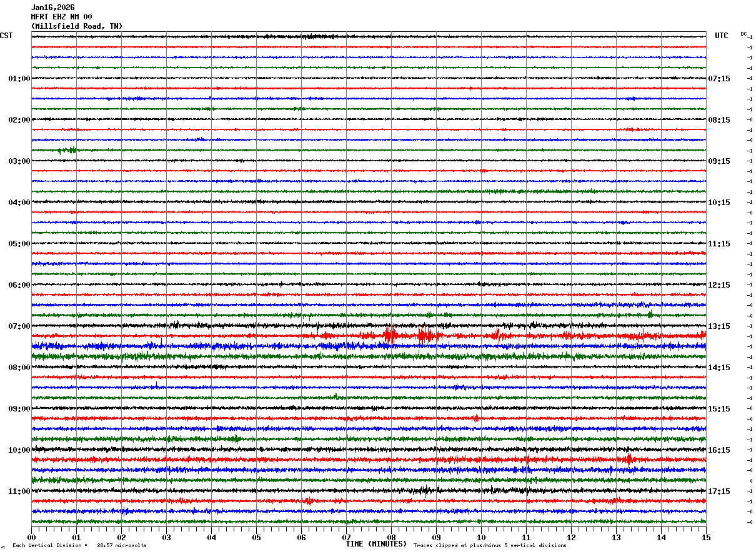
Task: Click minute 05 on the time axis
Action: coord(256,536)
